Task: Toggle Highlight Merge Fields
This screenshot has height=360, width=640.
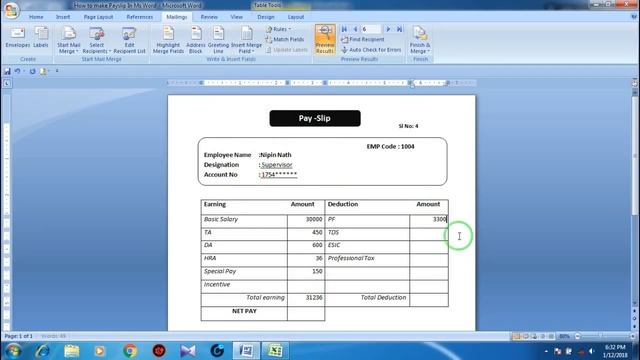Action: pos(168,40)
